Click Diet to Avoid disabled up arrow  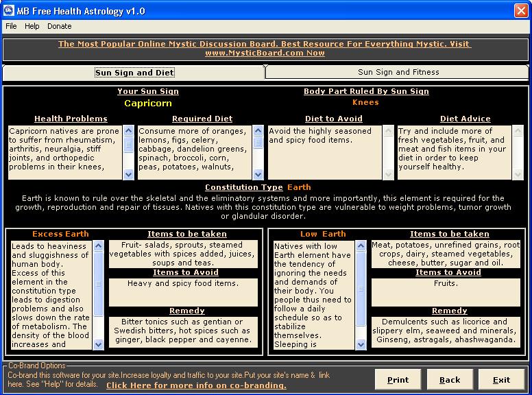pos(388,131)
